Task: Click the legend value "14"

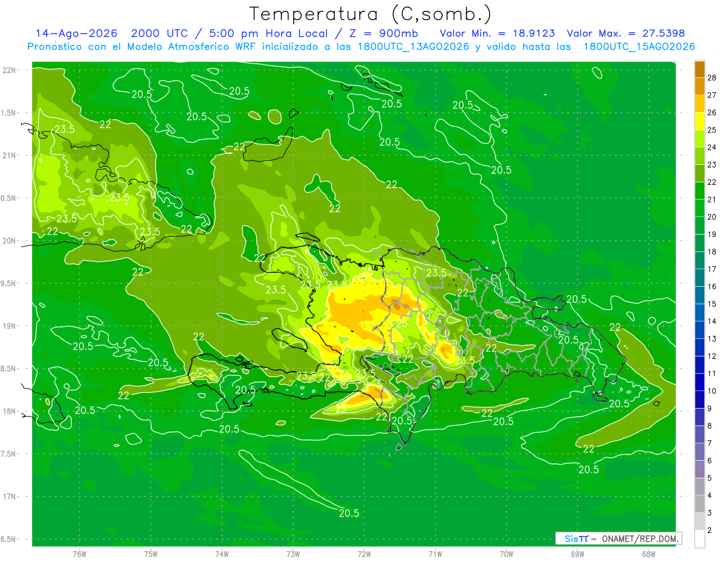Action: [712, 321]
